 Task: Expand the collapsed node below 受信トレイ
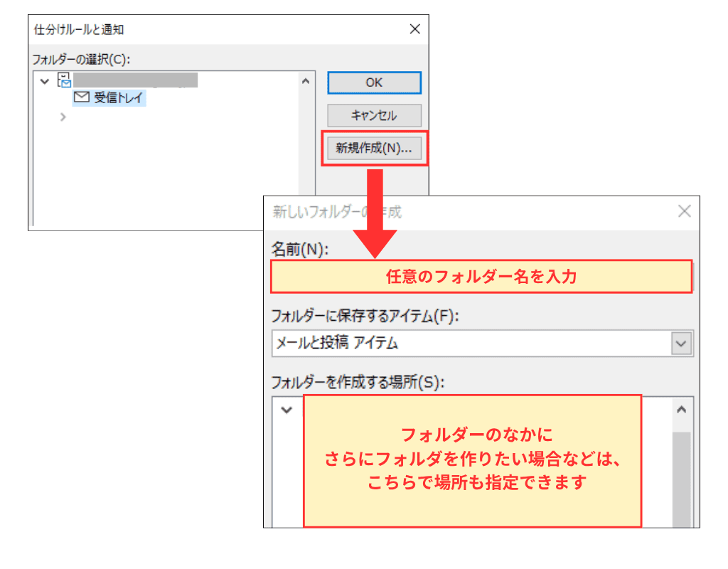point(63,117)
